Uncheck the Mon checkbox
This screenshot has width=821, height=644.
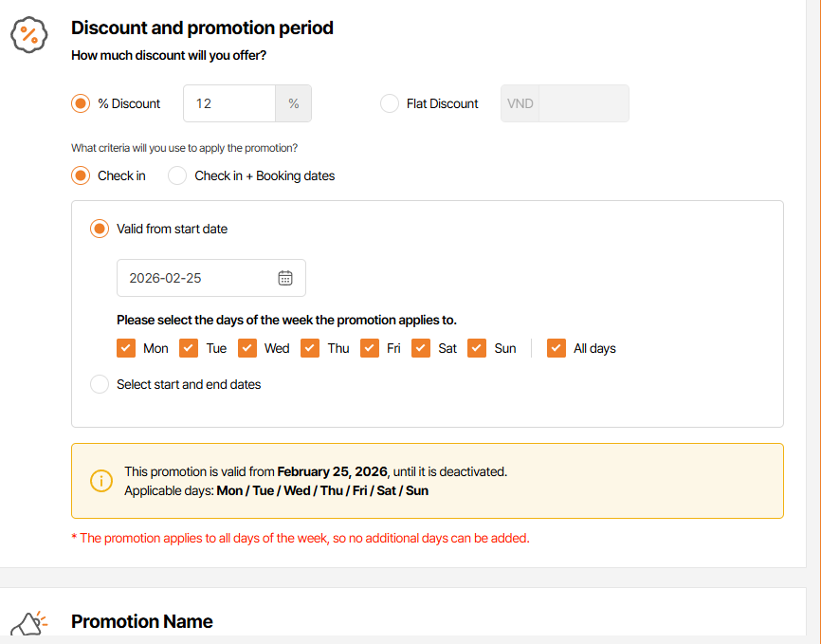click(126, 348)
